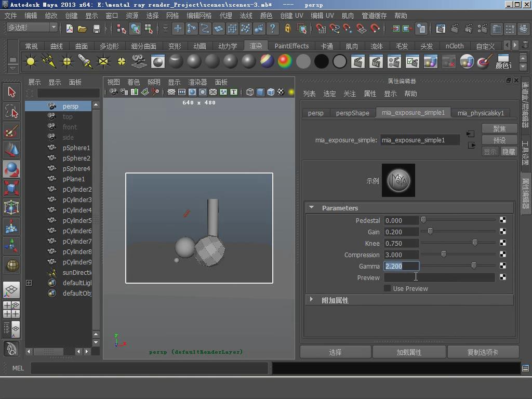Screen dimensions: 532x399
Task: Toggle textured display in viewport toolbar
Action: click(281, 92)
